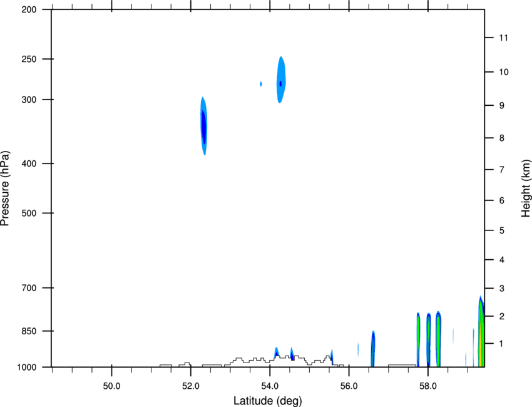Viewport: 532px width, 407px height.
Task: Click the 1000 pressure tick label
Action: [x=26, y=368]
